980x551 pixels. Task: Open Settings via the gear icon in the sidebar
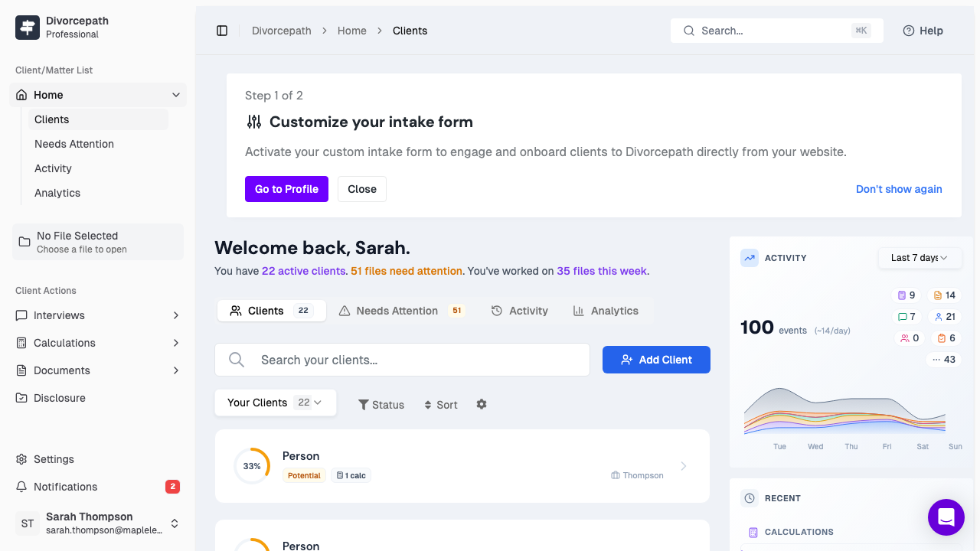[x=21, y=459]
